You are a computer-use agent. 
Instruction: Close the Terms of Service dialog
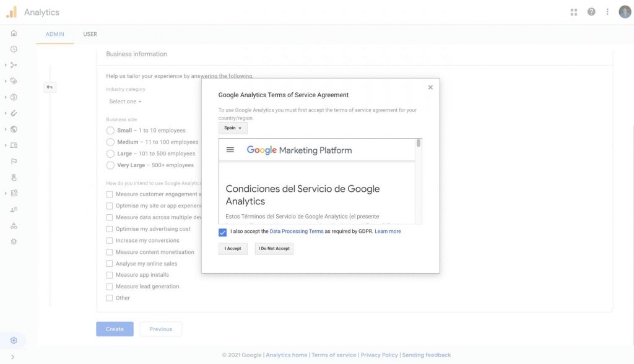[x=430, y=87]
